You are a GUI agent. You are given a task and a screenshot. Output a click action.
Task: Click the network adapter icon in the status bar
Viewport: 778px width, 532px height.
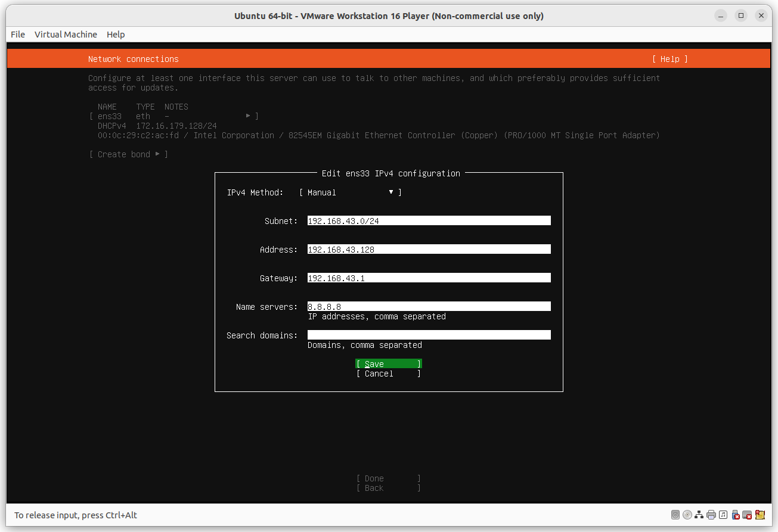(x=699, y=515)
